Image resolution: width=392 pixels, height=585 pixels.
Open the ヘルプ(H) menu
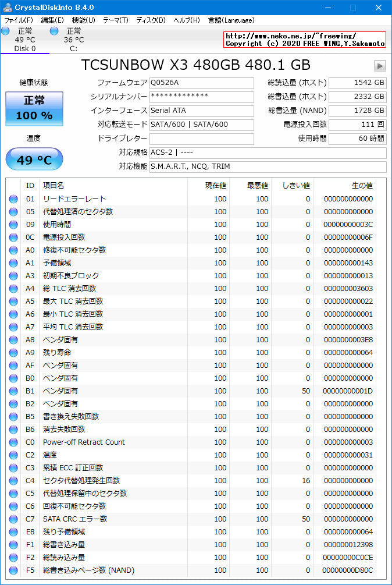[x=187, y=20]
